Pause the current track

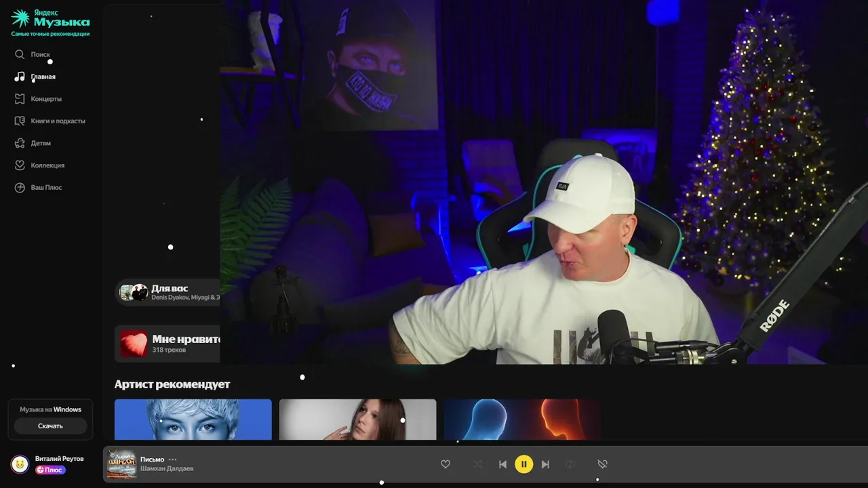[524, 464]
